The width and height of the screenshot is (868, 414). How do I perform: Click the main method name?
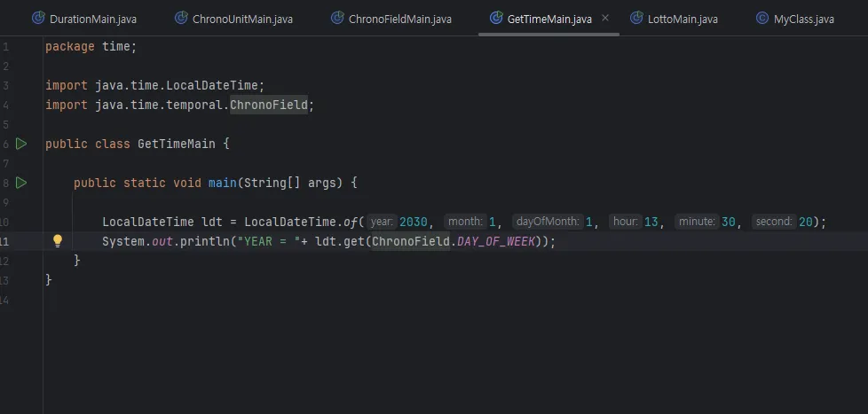coord(223,183)
